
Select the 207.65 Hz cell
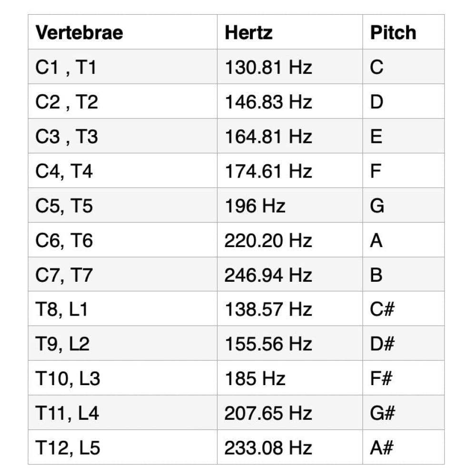click(x=268, y=413)
